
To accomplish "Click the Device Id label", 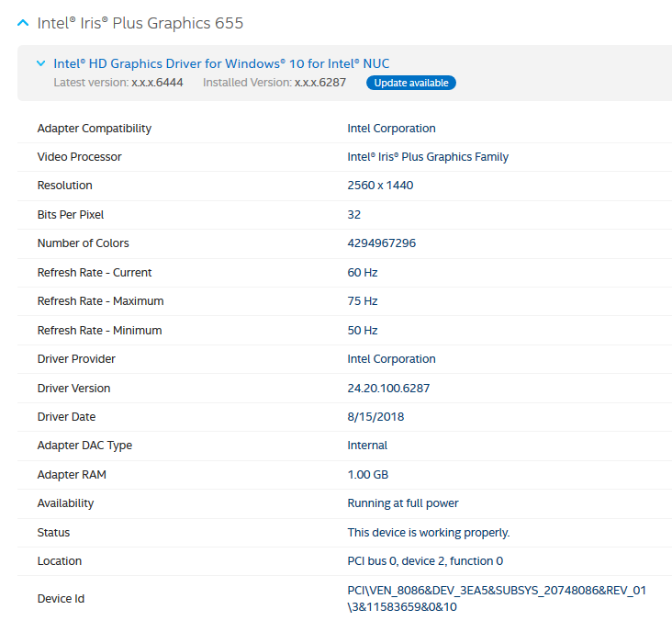I will click(61, 599).
